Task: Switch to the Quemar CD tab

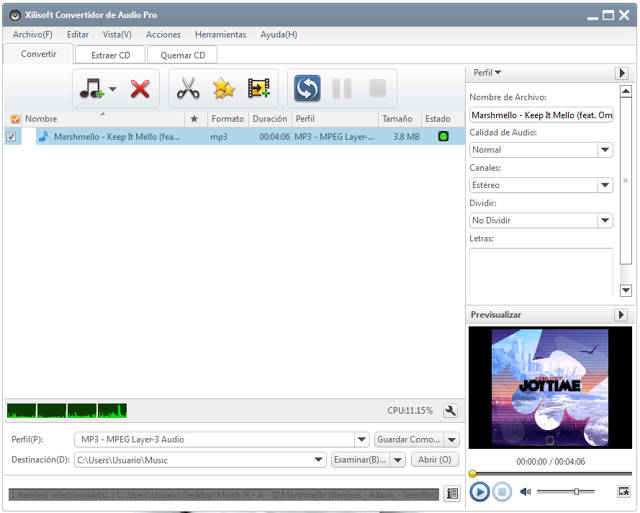Action: click(x=182, y=55)
